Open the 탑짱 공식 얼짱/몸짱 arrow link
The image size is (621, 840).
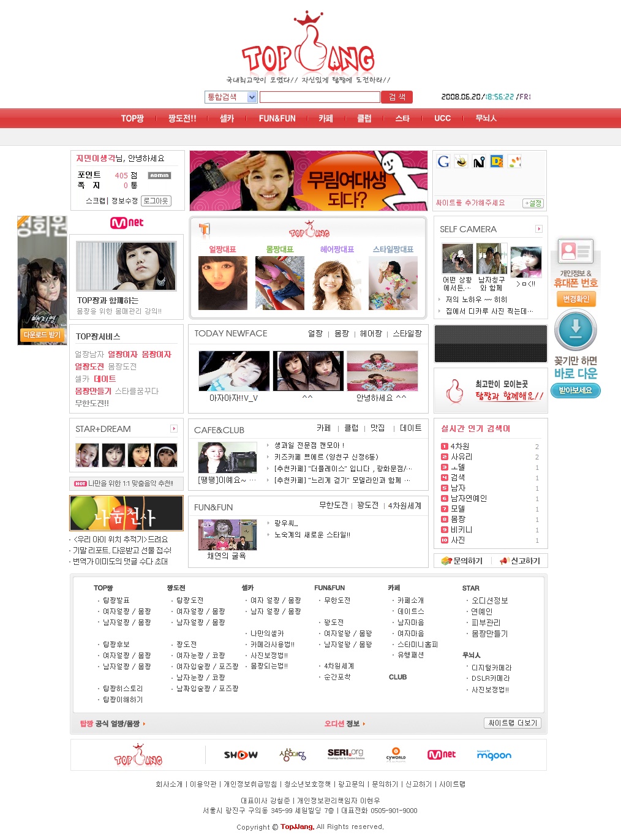pos(113,724)
